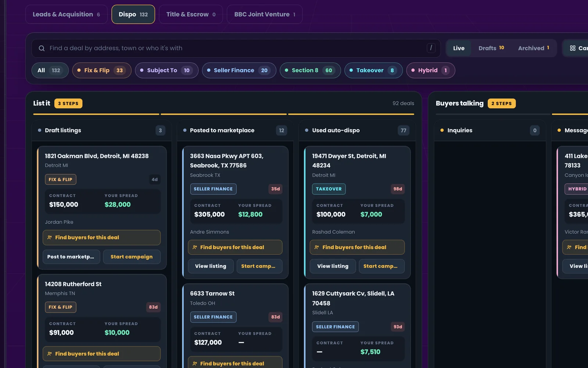588x368 pixels.
Task: Open the 6633 Tarnow St deal title
Action: 212,294
